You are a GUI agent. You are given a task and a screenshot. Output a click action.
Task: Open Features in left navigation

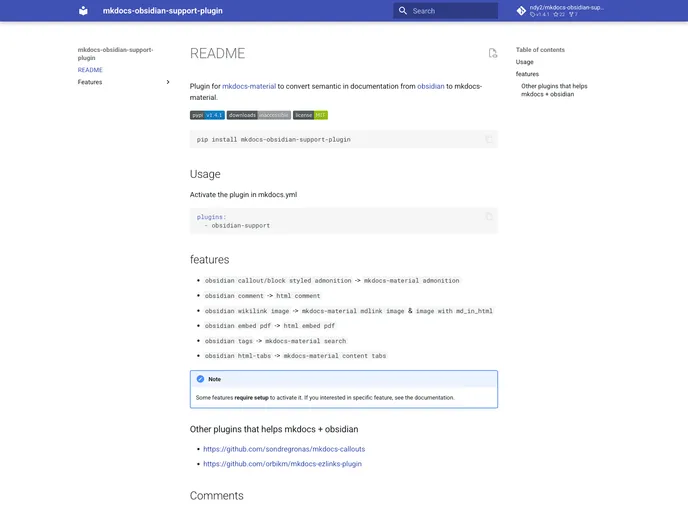pyautogui.click(x=90, y=82)
